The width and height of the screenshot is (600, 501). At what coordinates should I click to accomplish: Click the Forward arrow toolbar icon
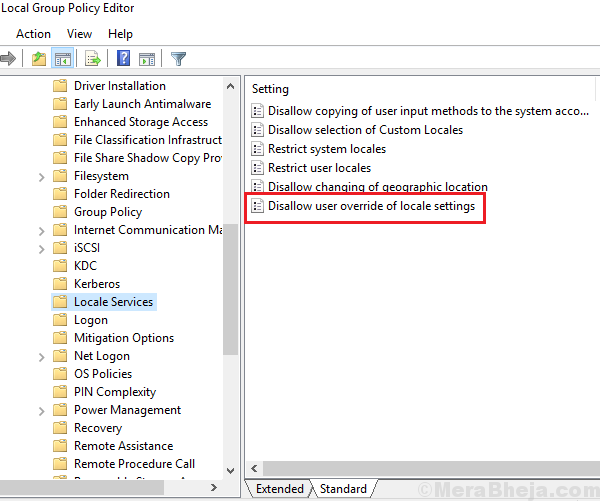pyautogui.click(x=8, y=59)
